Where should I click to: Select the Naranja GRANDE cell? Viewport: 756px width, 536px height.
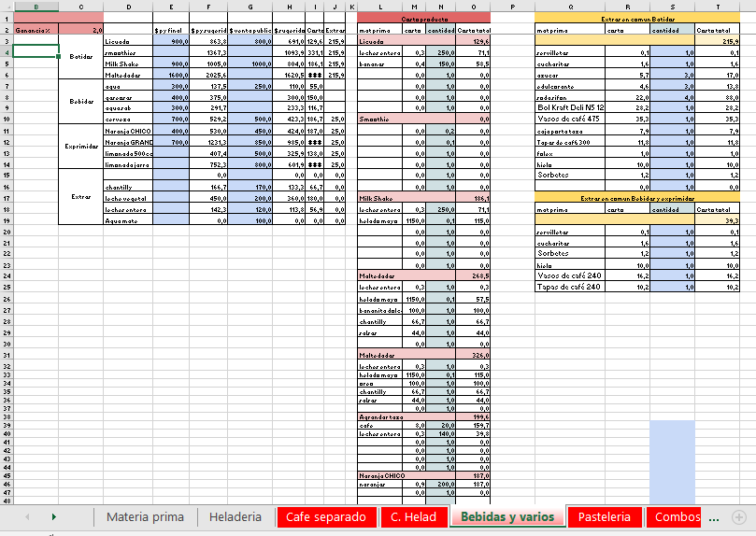pyautogui.click(x=128, y=142)
